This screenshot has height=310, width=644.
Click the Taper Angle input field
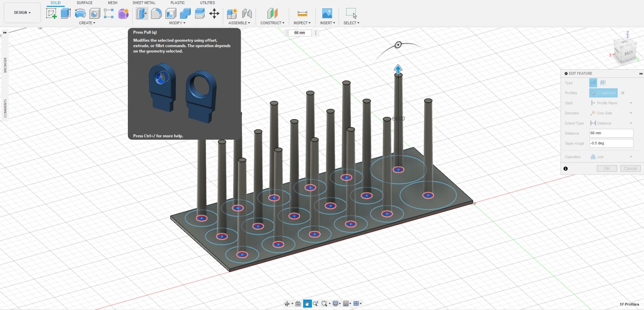(x=611, y=143)
